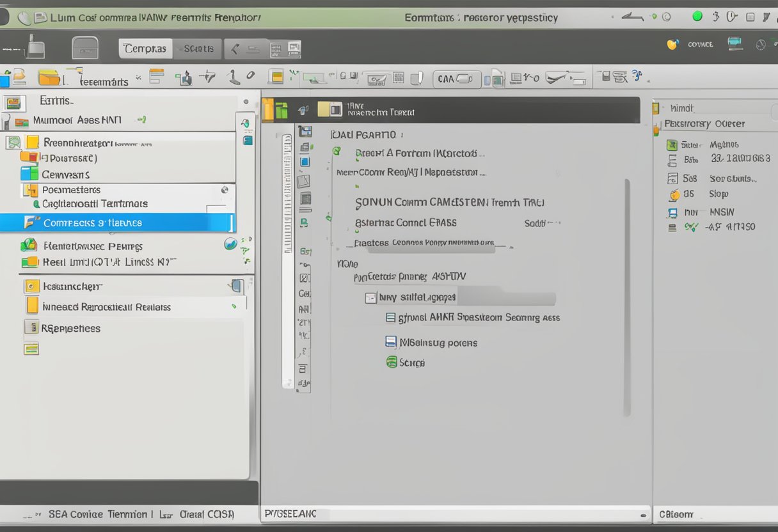Screen dimensions: 778x532
Task: Check the Missing ports checkbox
Action: [390, 342]
